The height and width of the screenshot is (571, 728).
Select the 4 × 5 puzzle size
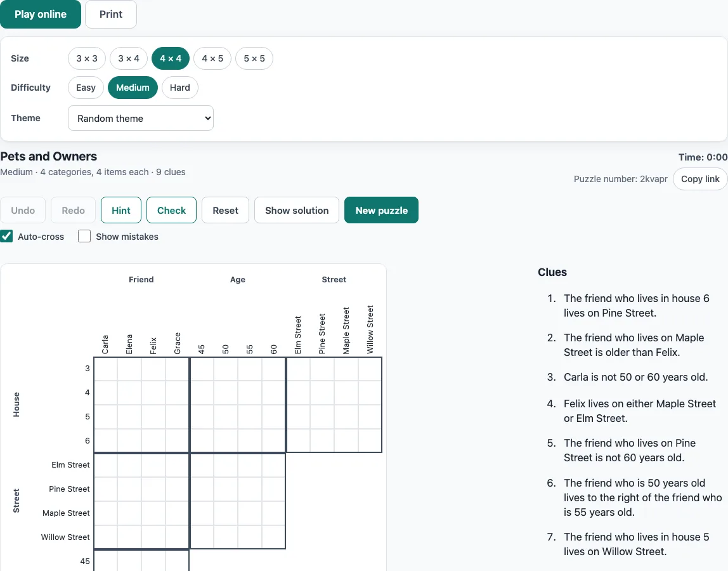pyautogui.click(x=212, y=58)
